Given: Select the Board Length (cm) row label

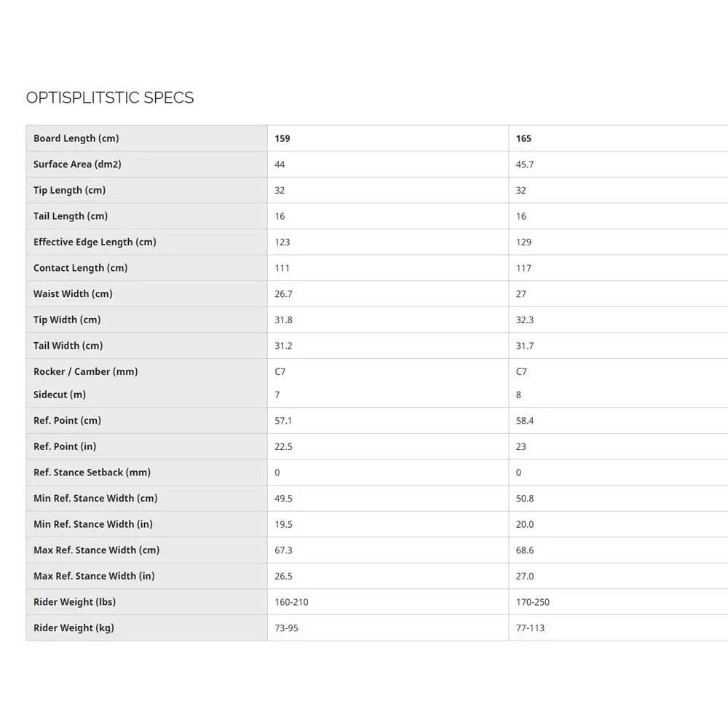Looking at the screenshot, I should point(76,138).
